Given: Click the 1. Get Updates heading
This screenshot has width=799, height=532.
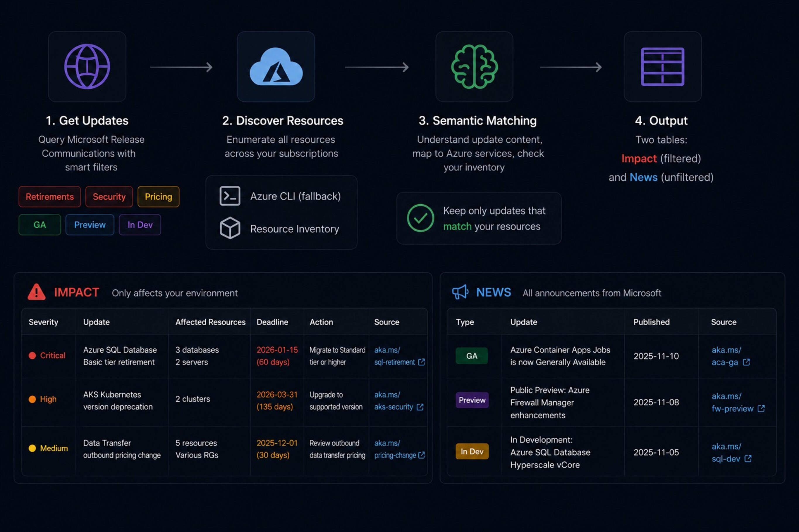Looking at the screenshot, I should coord(87,120).
